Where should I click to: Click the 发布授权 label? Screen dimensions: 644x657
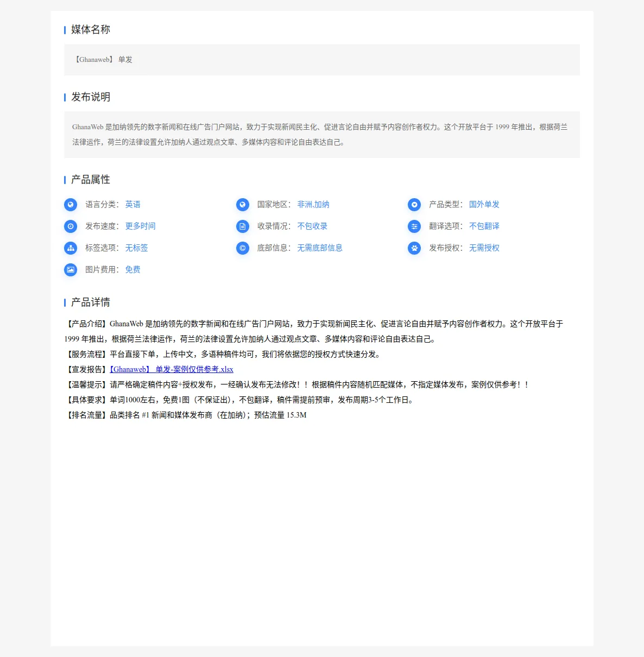point(446,248)
